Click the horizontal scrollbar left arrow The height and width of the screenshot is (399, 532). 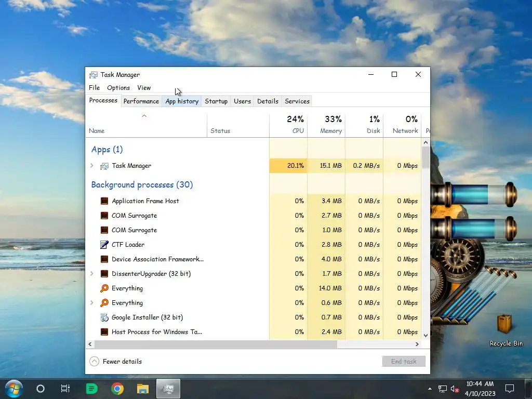click(90, 344)
